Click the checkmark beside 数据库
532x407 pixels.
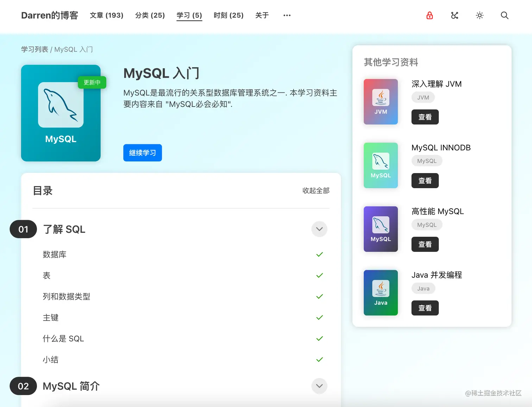319,254
